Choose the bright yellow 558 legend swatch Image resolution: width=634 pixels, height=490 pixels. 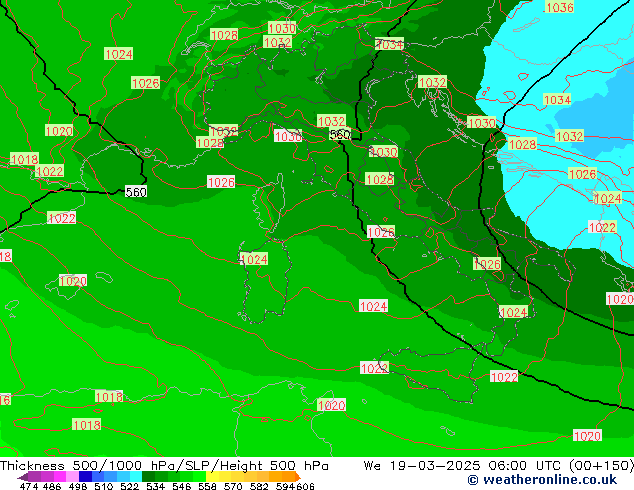[x=212, y=476]
